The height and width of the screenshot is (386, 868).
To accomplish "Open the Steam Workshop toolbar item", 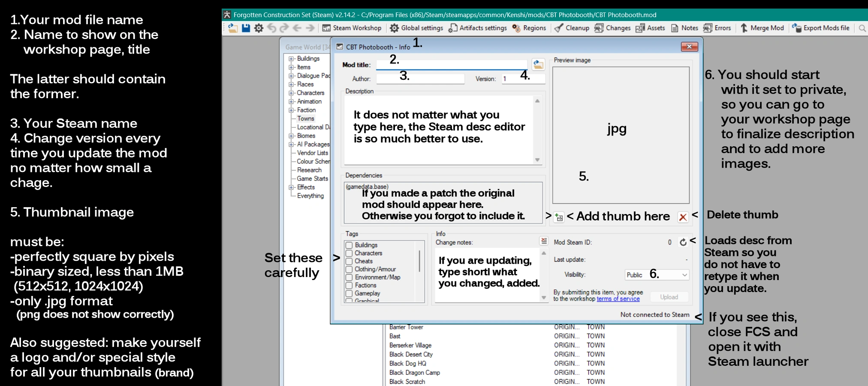I will [x=352, y=28].
